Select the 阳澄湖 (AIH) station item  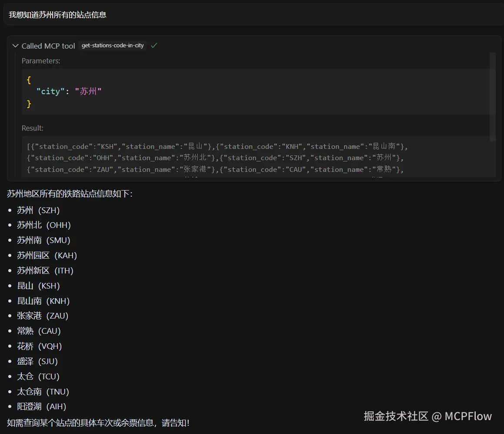tap(41, 406)
